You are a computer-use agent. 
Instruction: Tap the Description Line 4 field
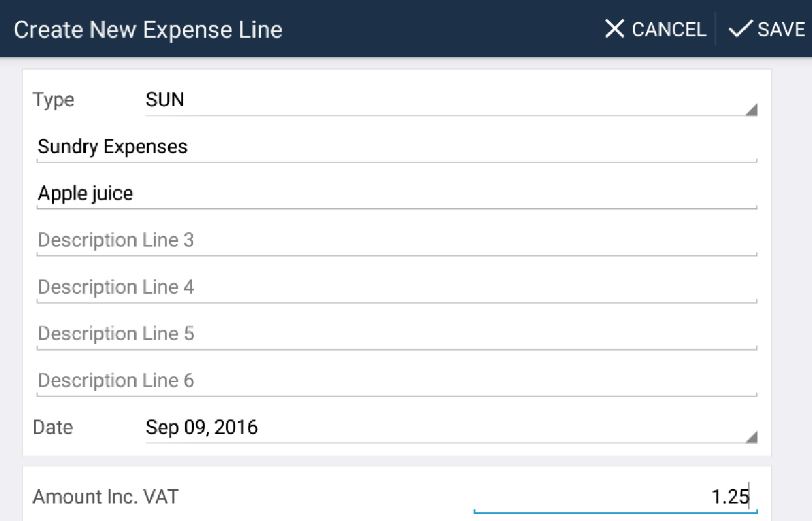397,287
